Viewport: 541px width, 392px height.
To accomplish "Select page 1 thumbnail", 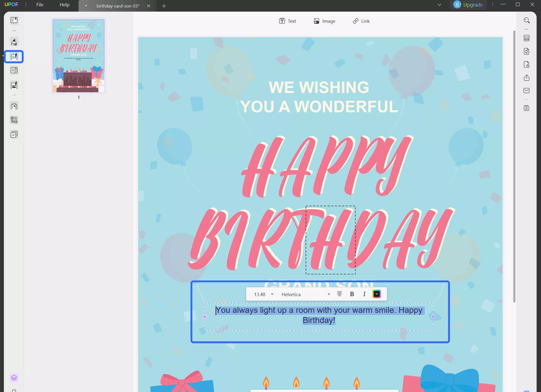I will coord(79,56).
